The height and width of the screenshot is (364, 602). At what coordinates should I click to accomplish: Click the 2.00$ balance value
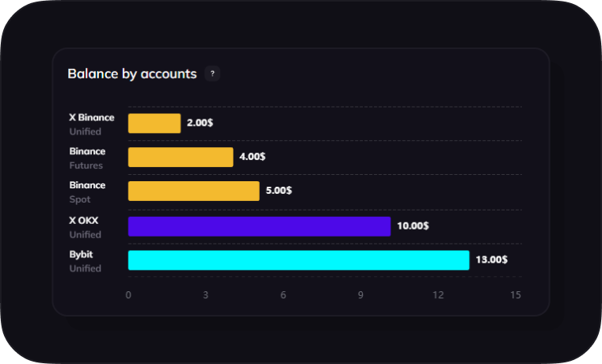click(x=200, y=123)
